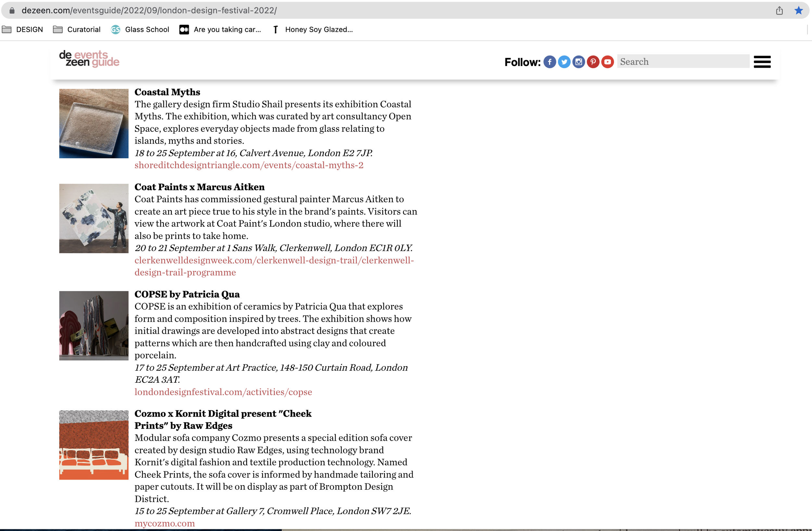Open the Curatorial bookmarks folder
This screenshot has height=531, width=812.
pyautogui.click(x=77, y=30)
